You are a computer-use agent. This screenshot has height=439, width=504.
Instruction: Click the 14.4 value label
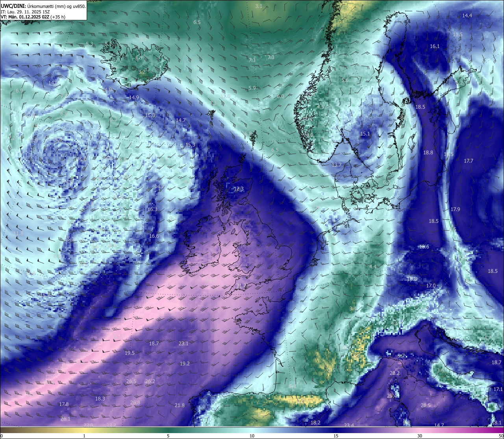point(467,15)
